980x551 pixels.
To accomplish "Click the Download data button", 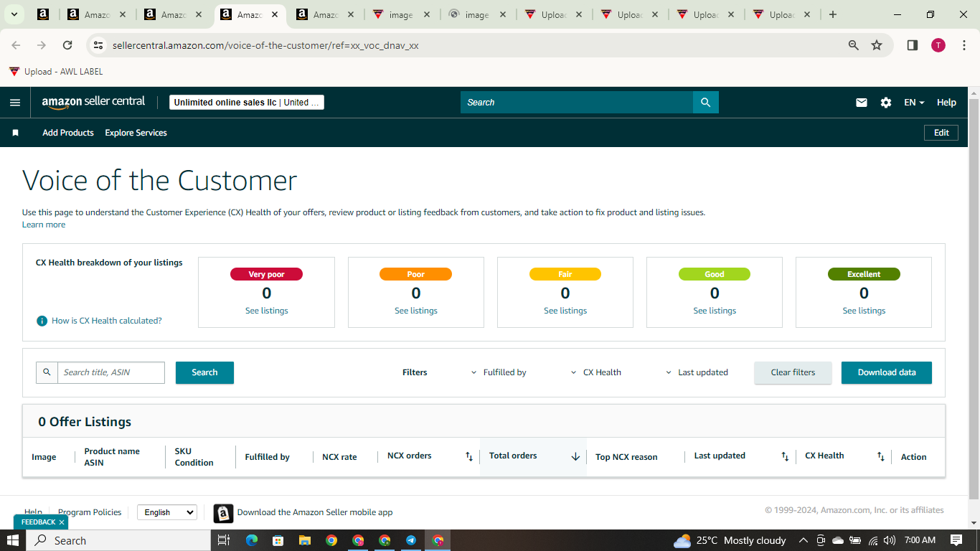I will pos(887,372).
